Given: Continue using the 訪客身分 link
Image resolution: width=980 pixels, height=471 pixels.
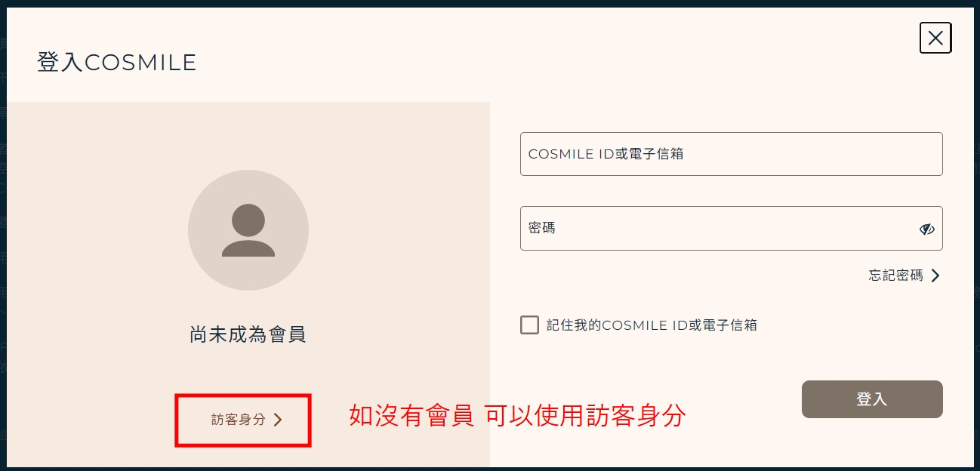Looking at the screenshot, I should pyautogui.click(x=239, y=420).
